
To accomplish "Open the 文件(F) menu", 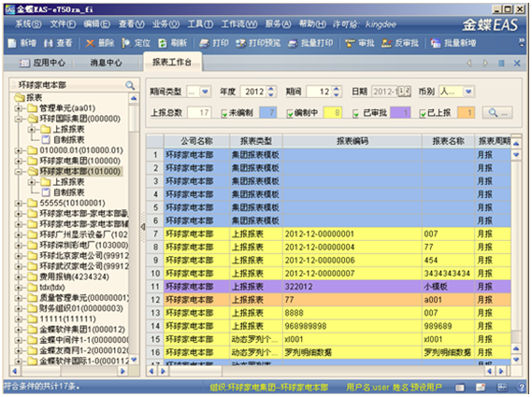I will coord(63,24).
